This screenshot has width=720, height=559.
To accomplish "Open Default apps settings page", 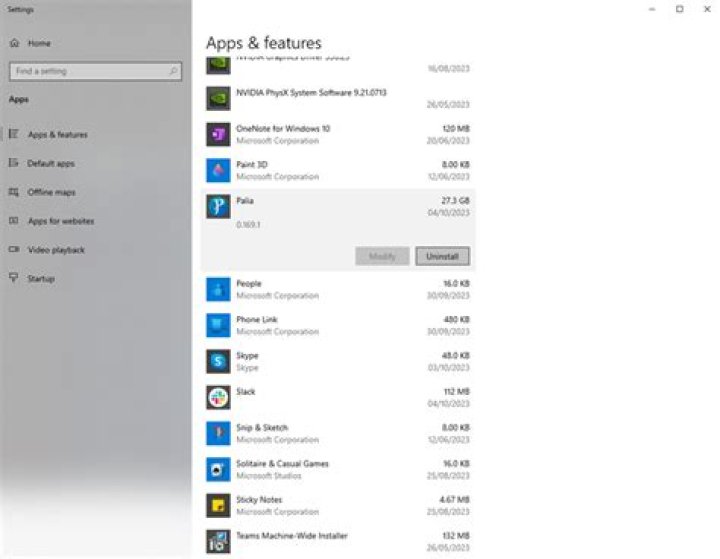I will 50,163.
